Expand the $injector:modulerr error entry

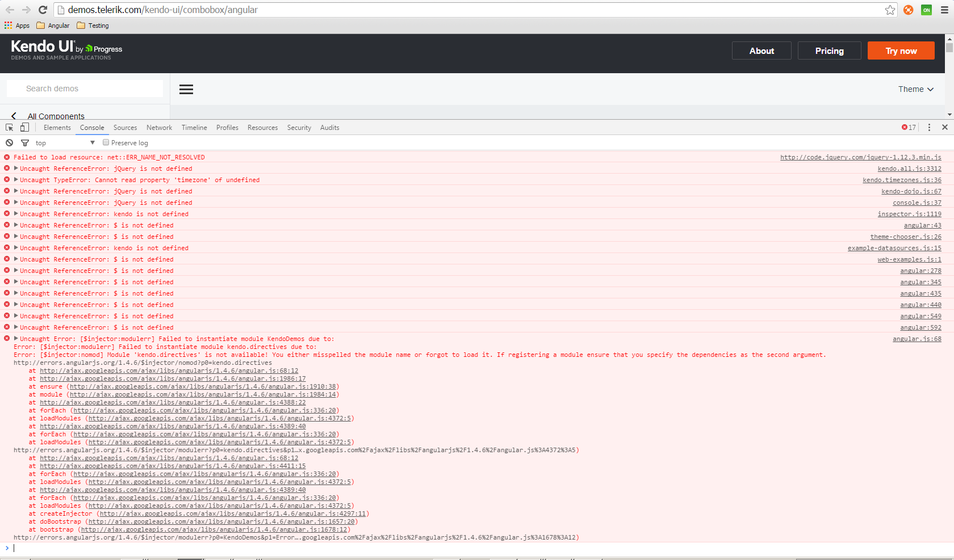tap(16, 339)
